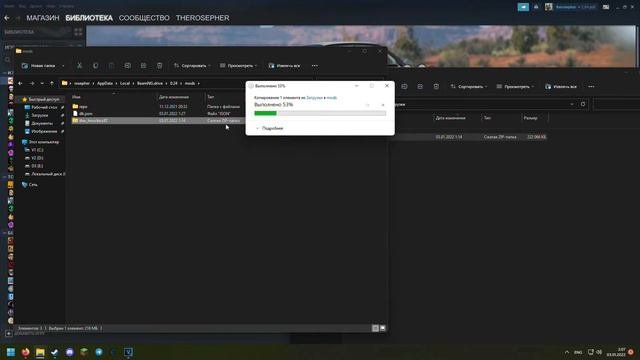Open the three-dots menu in mods window toolbar

315,66
